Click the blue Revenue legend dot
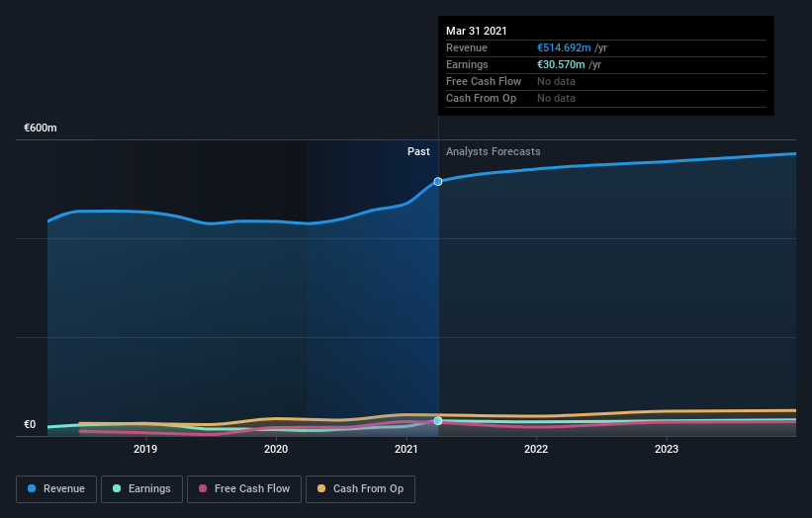 [32, 488]
